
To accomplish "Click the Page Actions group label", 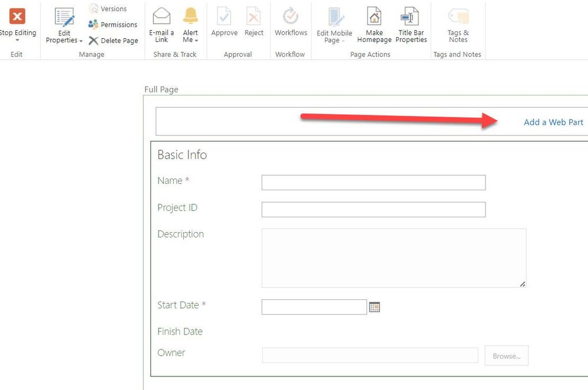I will click(370, 54).
